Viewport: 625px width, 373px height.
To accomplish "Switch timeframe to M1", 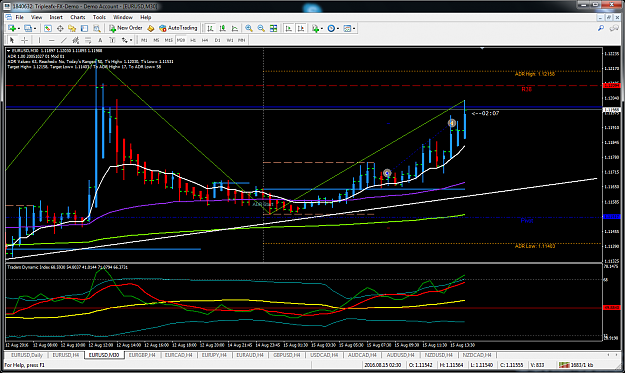I will (144, 40).
